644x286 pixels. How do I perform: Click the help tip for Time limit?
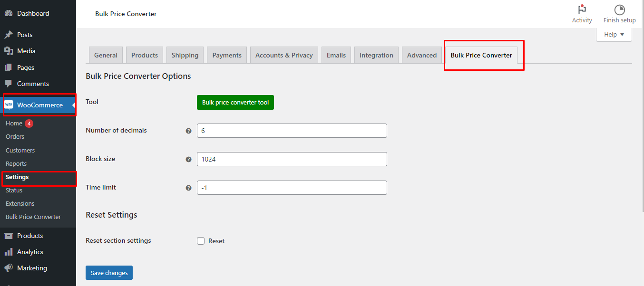coord(188,188)
